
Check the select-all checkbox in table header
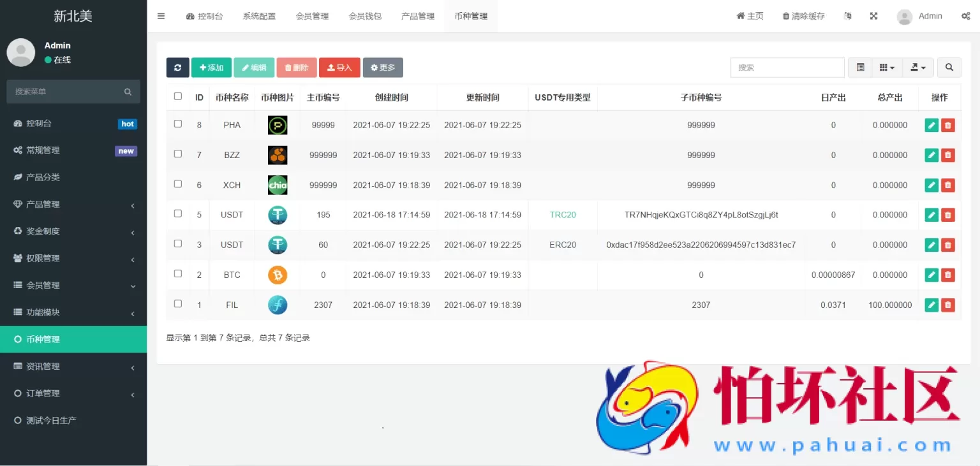[x=178, y=96]
